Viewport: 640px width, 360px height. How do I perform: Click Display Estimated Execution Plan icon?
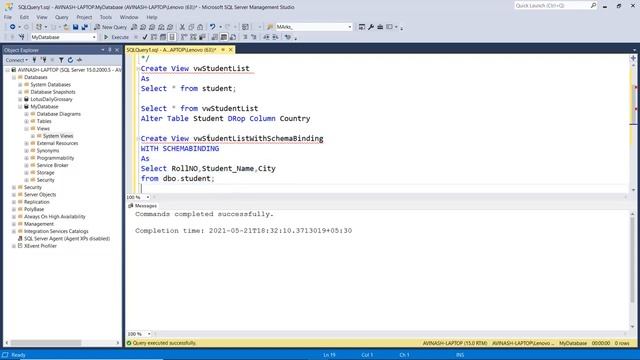pos(154,37)
